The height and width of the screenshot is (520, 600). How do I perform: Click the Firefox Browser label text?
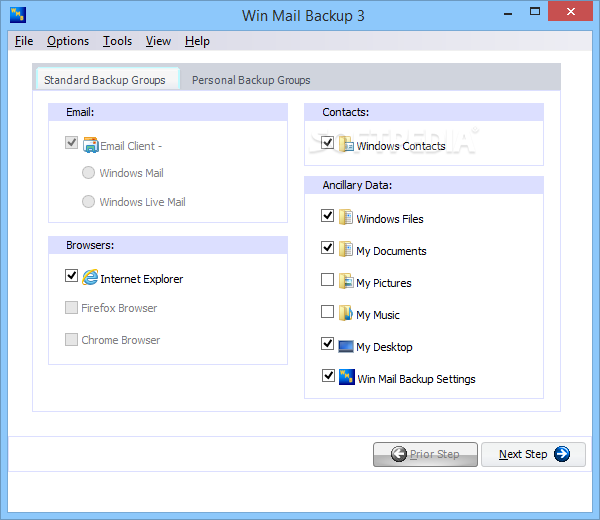(119, 308)
